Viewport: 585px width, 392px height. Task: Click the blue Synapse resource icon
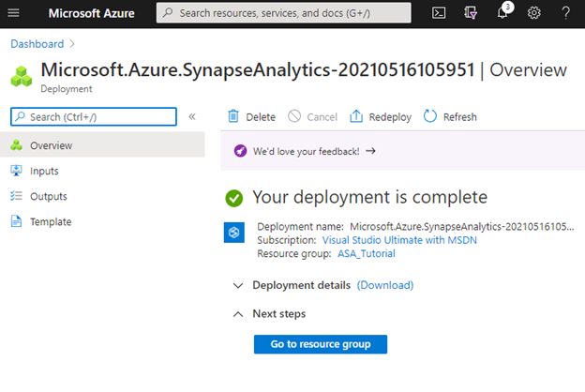click(x=234, y=233)
